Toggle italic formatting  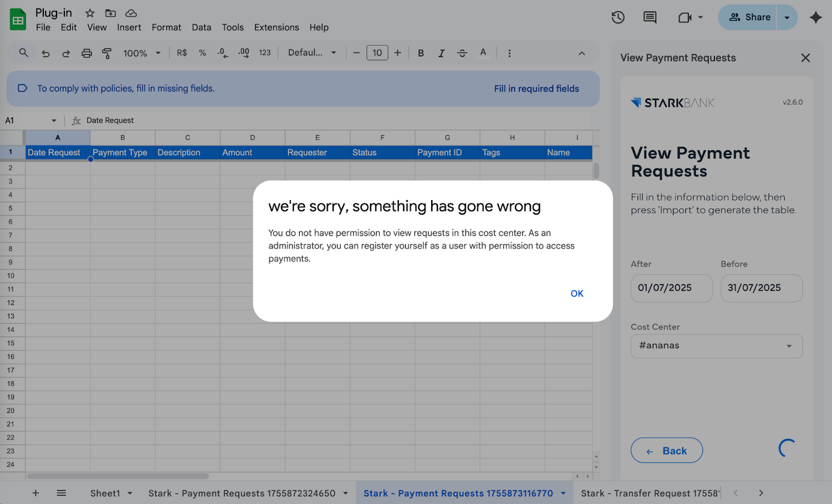point(441,53)
